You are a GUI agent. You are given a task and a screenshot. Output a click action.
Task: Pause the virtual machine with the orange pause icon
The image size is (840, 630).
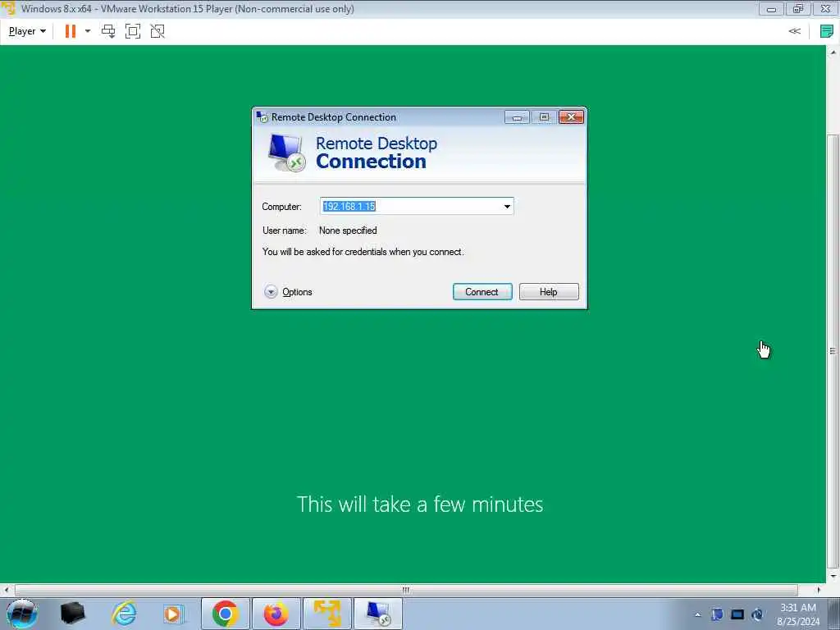tap(71, 31)
